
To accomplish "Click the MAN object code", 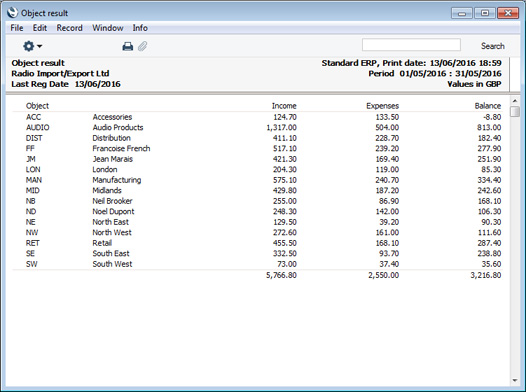I will pos(34,180).
